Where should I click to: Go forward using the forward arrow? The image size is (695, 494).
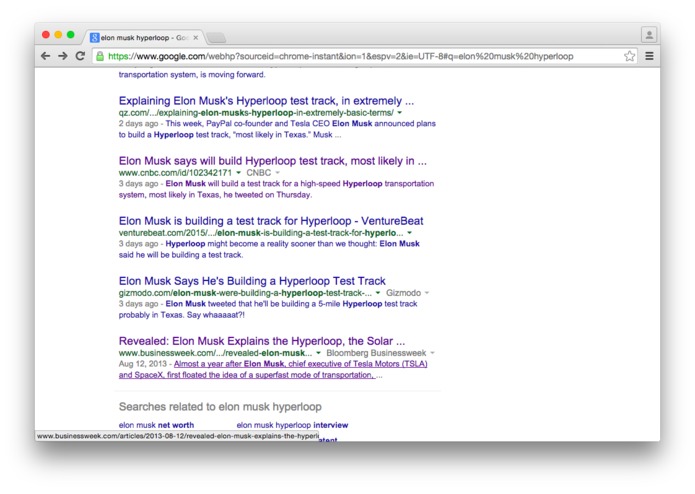tap(63, 56)
